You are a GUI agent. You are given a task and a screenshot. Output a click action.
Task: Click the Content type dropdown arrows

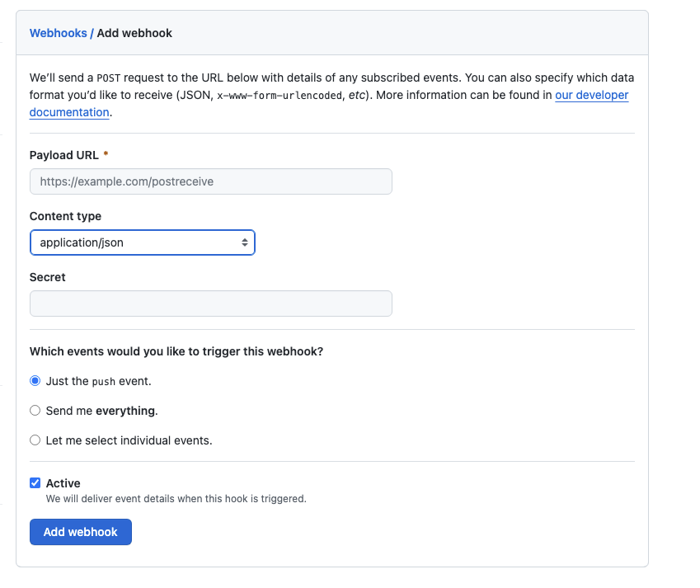(244, 242)
